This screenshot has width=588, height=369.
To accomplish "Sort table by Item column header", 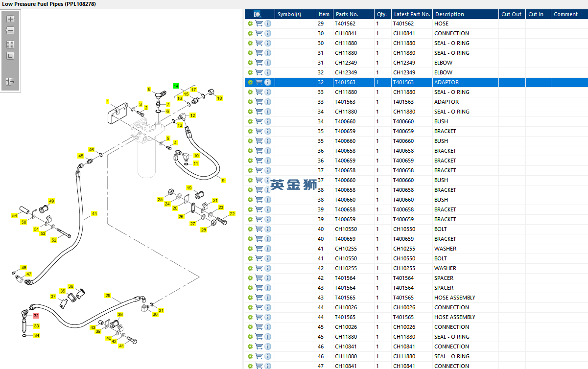I will point(324,14).
